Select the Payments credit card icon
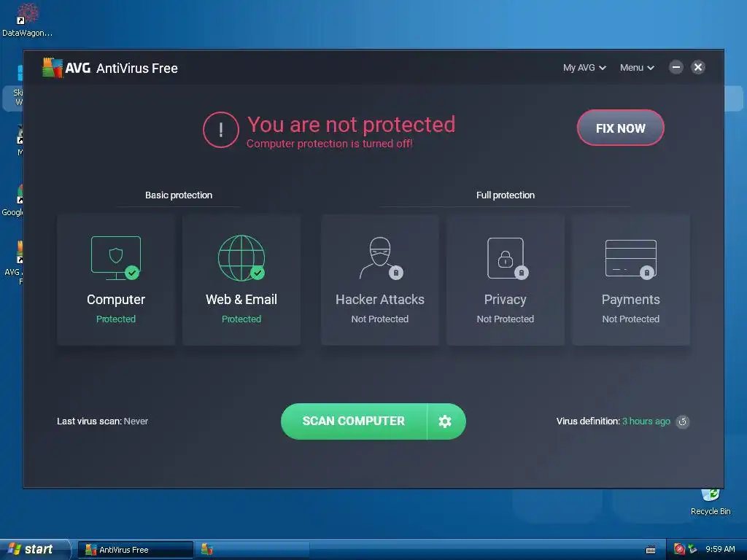Viewport: 747px width, 560px height. [x=631, y=258]
